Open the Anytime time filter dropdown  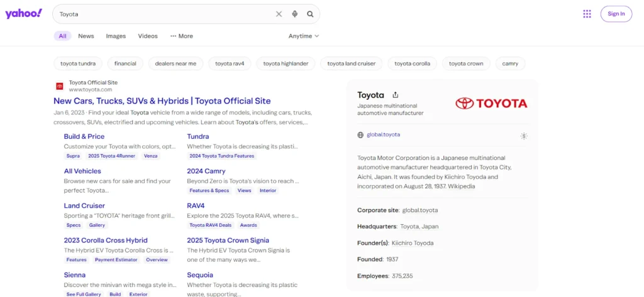[x=304, y=36]
